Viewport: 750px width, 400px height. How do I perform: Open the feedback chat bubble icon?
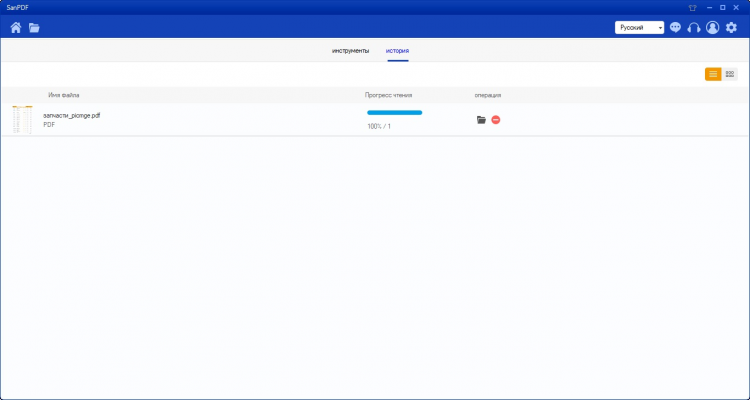click(675, 28)
